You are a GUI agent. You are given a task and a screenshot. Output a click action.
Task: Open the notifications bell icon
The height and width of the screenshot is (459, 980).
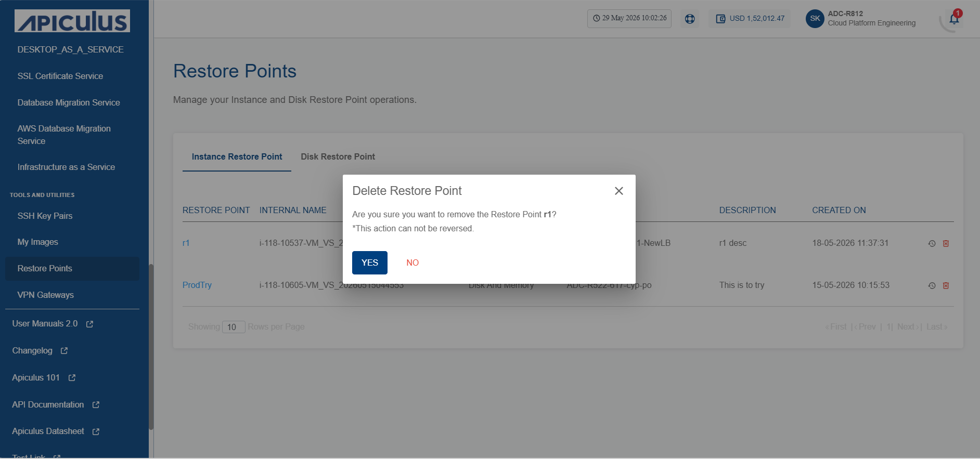954,19
